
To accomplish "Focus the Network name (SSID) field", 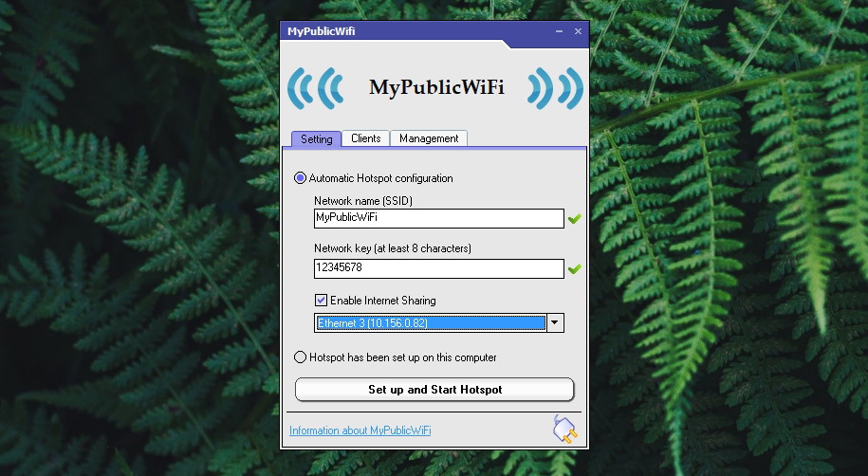I will [x=439, y=219].
